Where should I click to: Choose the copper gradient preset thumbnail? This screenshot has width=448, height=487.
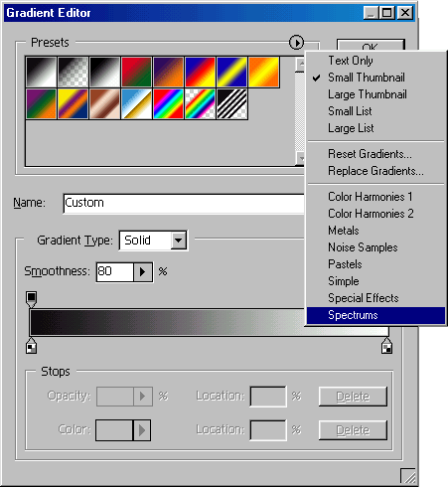(x=104, y=103)
